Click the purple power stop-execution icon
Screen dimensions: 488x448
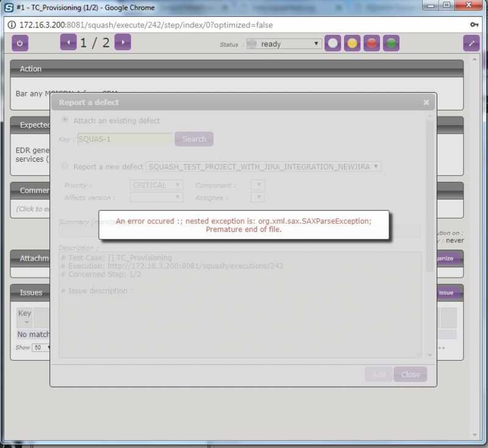coord(20,43)
